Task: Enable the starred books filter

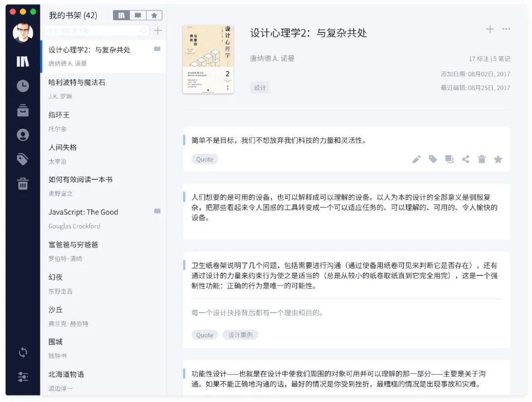Action: click(x=155, y=15)
